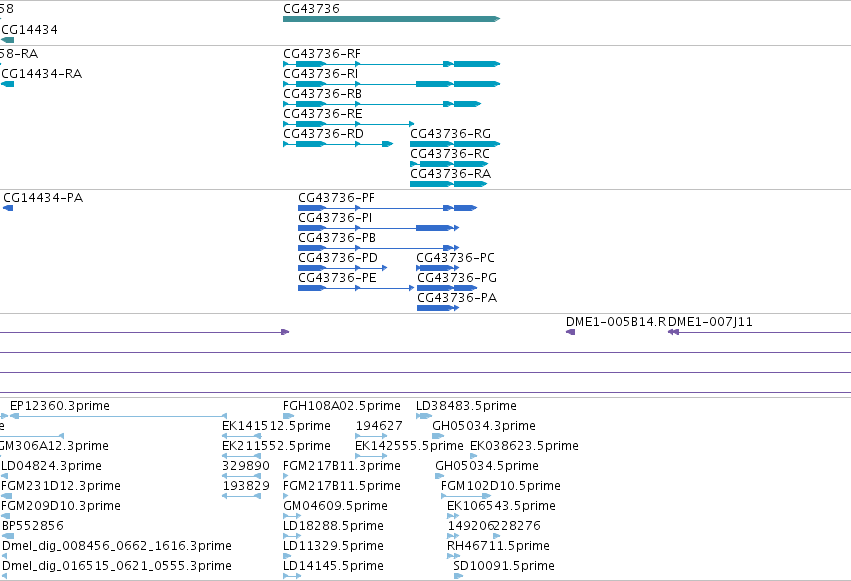Select the DME1-007J11 feature label
851x581 pixels.
[x=710, y=322]
